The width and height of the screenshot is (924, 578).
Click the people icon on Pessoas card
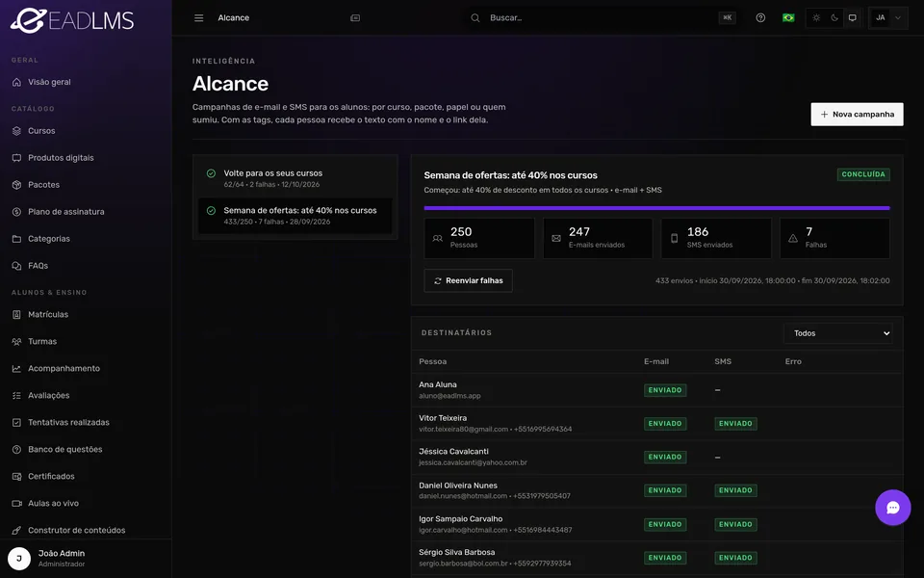pyautogui.click(x=437, y=238)
